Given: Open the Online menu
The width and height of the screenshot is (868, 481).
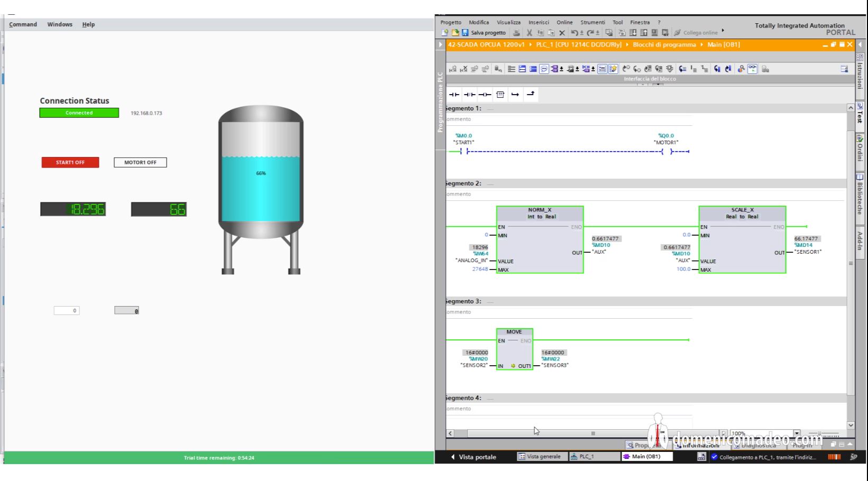Looking at the screenshot, I should coord(564,22).
